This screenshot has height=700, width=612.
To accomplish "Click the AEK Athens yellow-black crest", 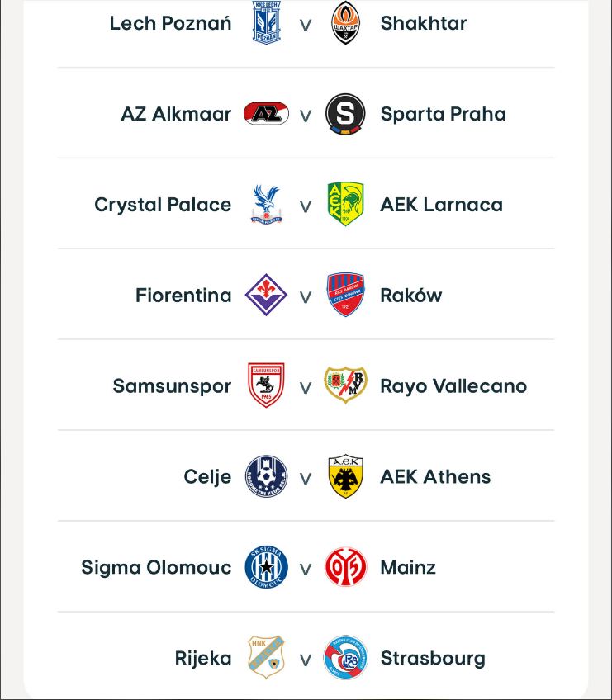I will [x=345, y=476].
